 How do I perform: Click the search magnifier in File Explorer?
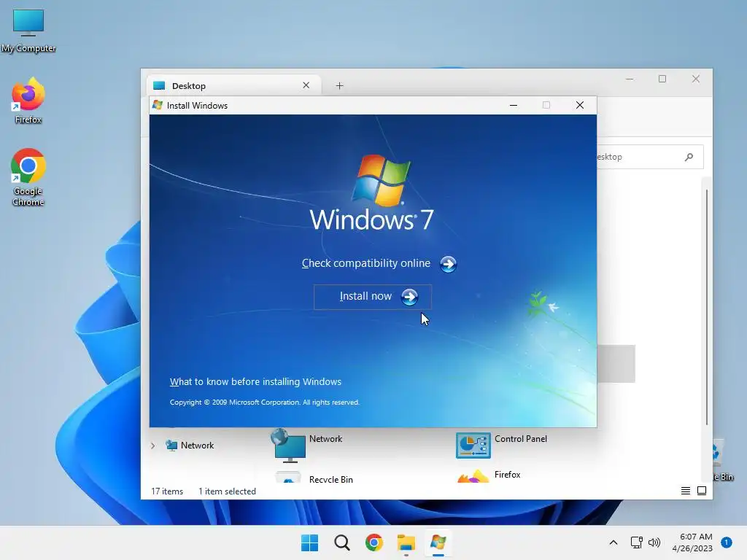[689, 157]
